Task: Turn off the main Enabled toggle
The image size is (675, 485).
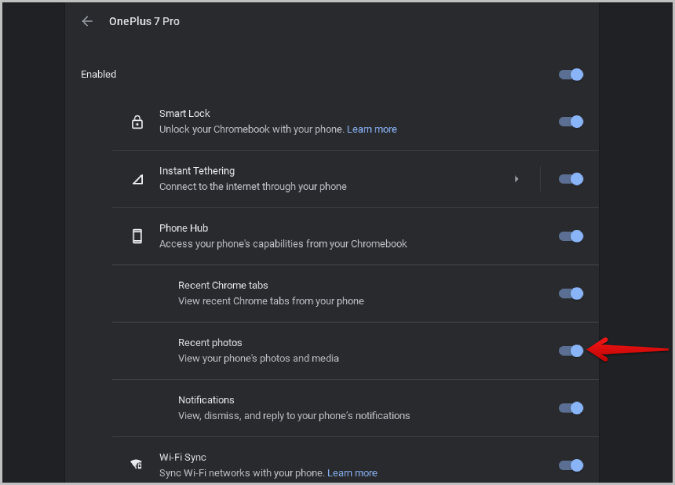Action: point(571,74)
